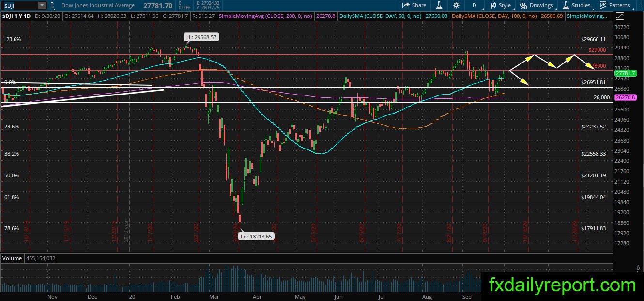644x301 pixels.
Task: Click the $24237.52 Fibonacci level label
Action: [x=594, y=127]
